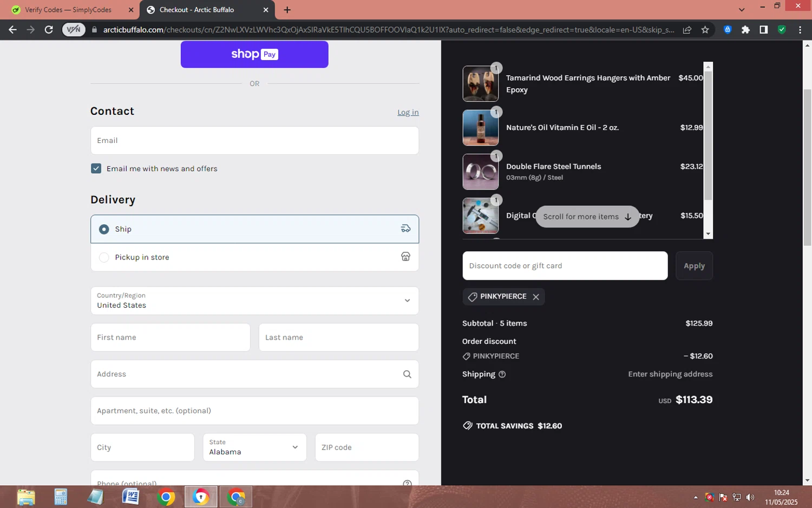Viewport: 812px width, 508px height.
Task: Open Microsoft Word from the taskbar
Action: [130, 497]
